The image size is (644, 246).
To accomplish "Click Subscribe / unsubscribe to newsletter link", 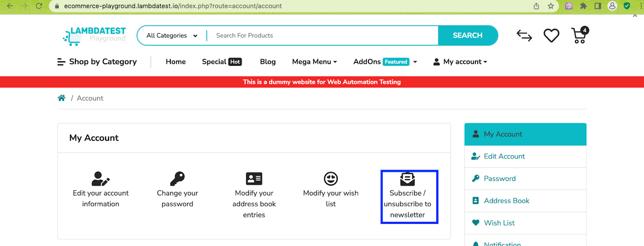I will pyautogui.click(x=407, y=204).
